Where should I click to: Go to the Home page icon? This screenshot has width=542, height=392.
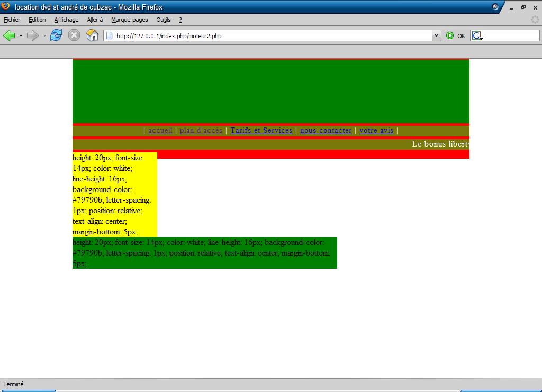point(92,35)
